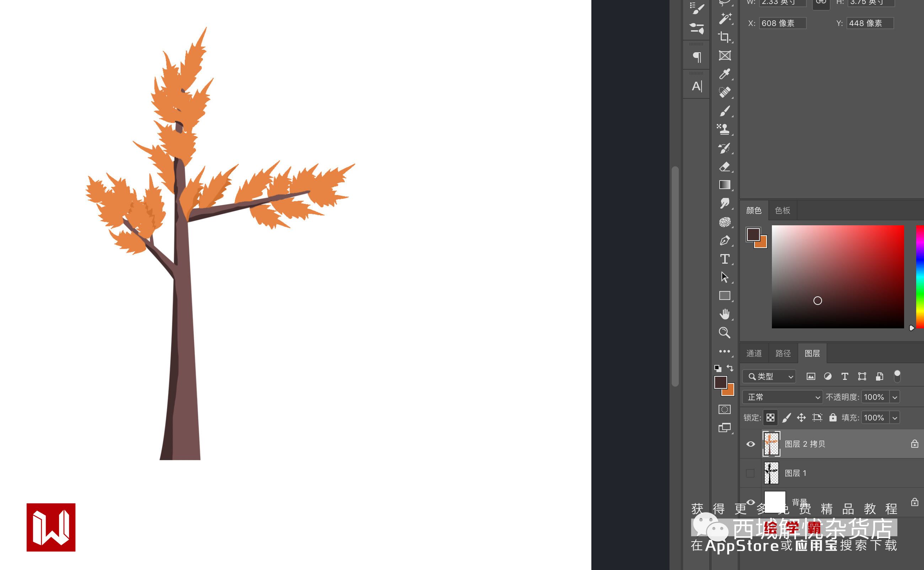Screen dimensions: 924x570
Task: Open the 不透明度 opacity dropdown arrow
Action: coord(895,397)
